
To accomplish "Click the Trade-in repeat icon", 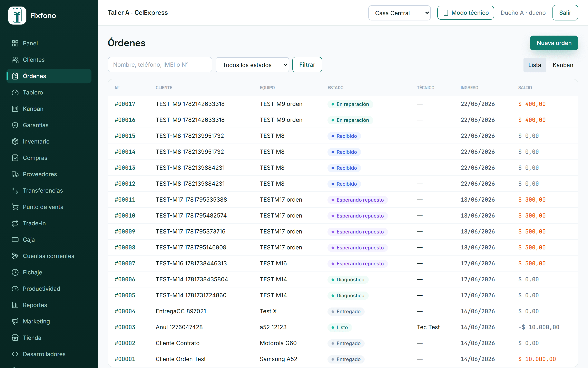I will [15, 223].
